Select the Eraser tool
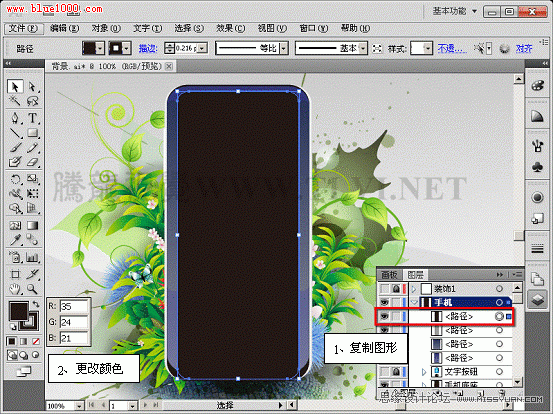Screen dimensions: 553x414 [x=32, y=162]
